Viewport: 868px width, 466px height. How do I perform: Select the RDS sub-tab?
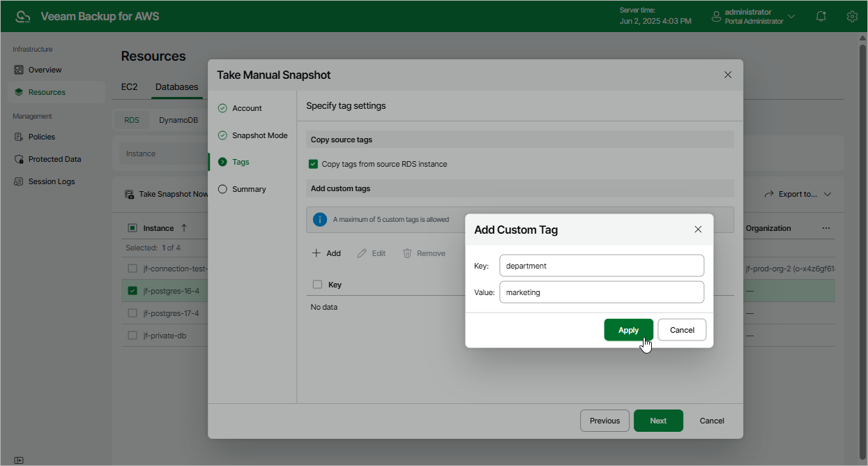point(132,120)
